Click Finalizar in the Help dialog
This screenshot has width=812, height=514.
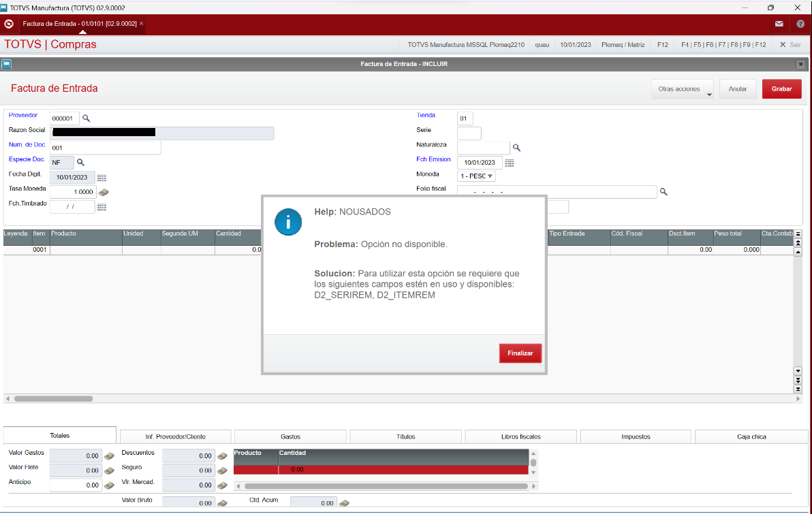520,353
